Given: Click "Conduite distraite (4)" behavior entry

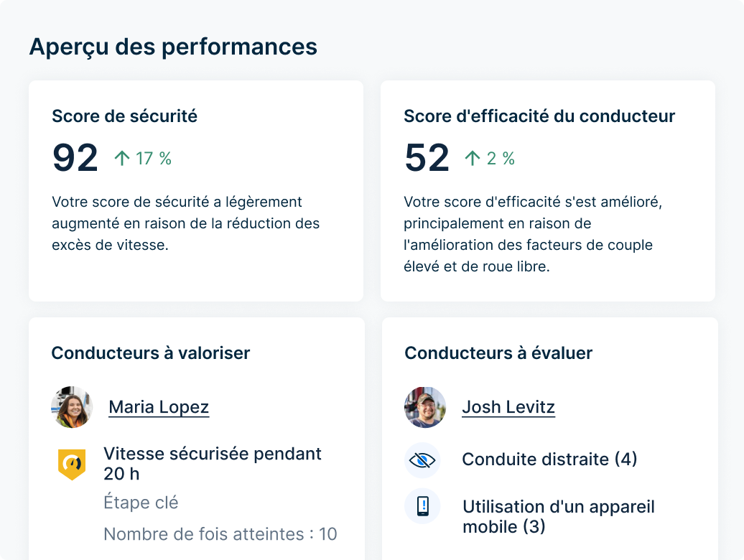Looking at the screenshot, I should (x=549, y=459).
